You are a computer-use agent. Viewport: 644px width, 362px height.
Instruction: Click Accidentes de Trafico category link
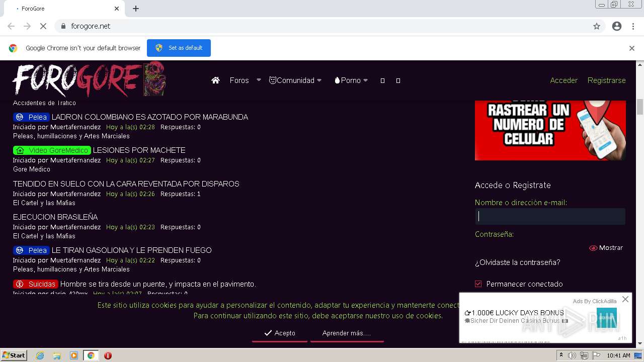(44, 103)
